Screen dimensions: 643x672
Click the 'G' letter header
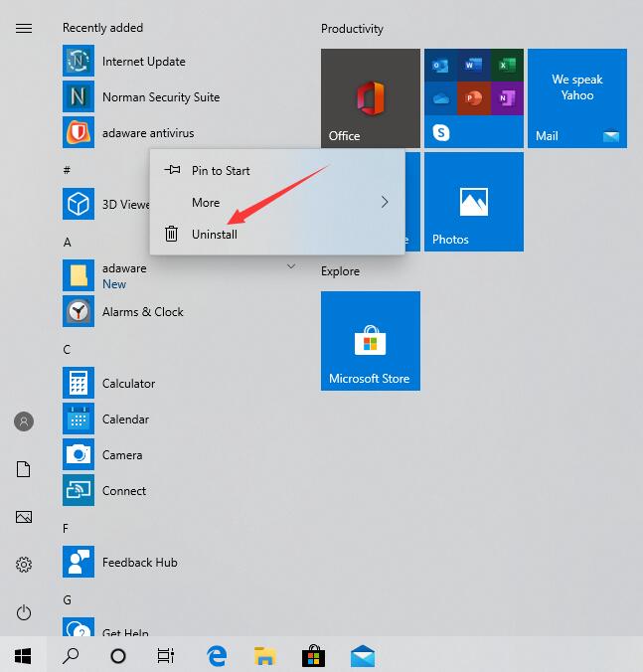tap(68, 600)
